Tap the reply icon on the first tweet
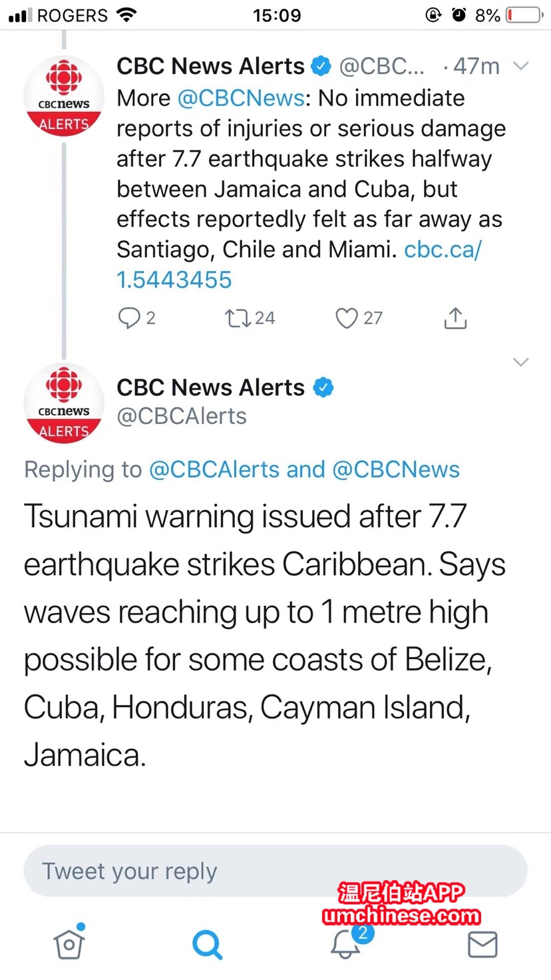 [128, 319]
